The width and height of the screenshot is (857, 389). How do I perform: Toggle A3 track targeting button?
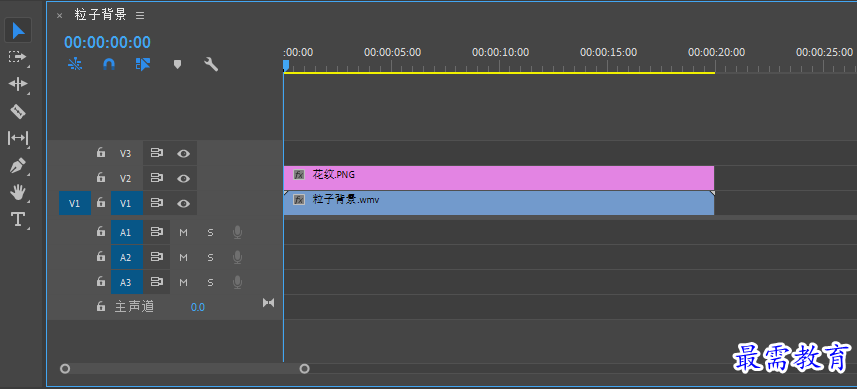point(127,282)
